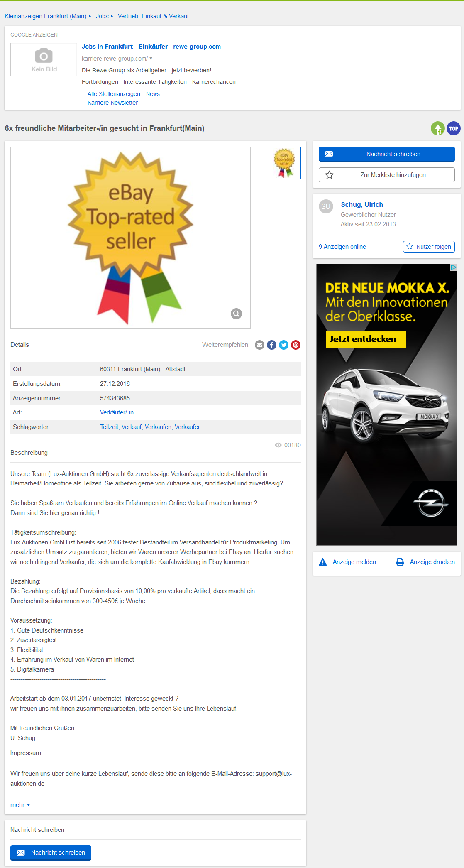This screenshot has width=464, height=868.
Task: Click bottom Nachricht schreiben button
Action: pos(51,853)
